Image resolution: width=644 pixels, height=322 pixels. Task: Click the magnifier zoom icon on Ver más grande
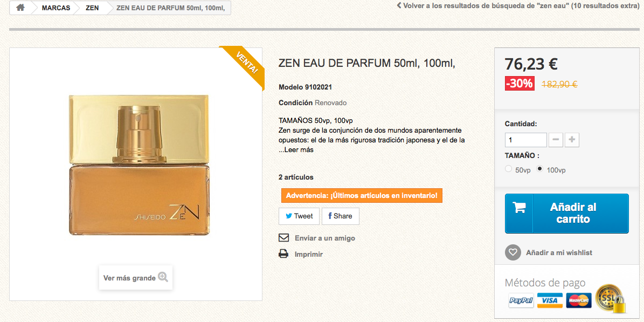pos(163,277)
